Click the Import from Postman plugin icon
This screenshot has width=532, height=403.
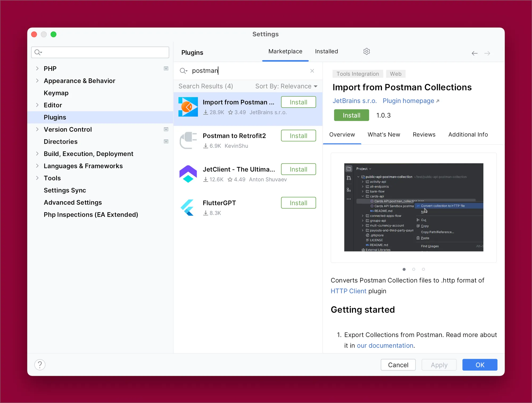point(188,107)
